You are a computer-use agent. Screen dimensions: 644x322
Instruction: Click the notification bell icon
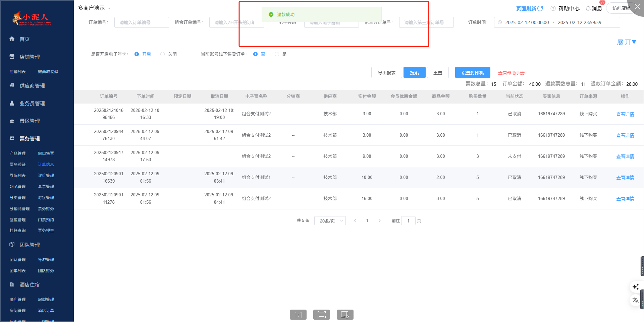pos(588,8)
